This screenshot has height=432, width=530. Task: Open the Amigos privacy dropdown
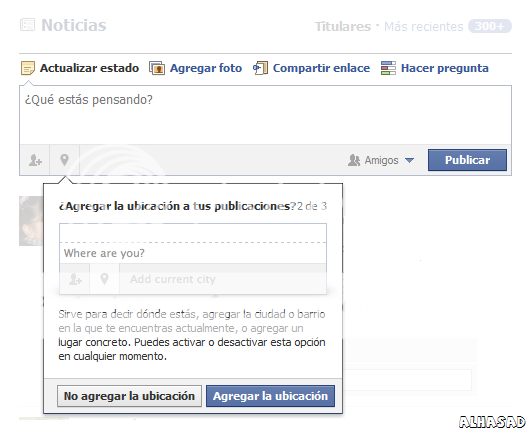[x=381, y=160]
